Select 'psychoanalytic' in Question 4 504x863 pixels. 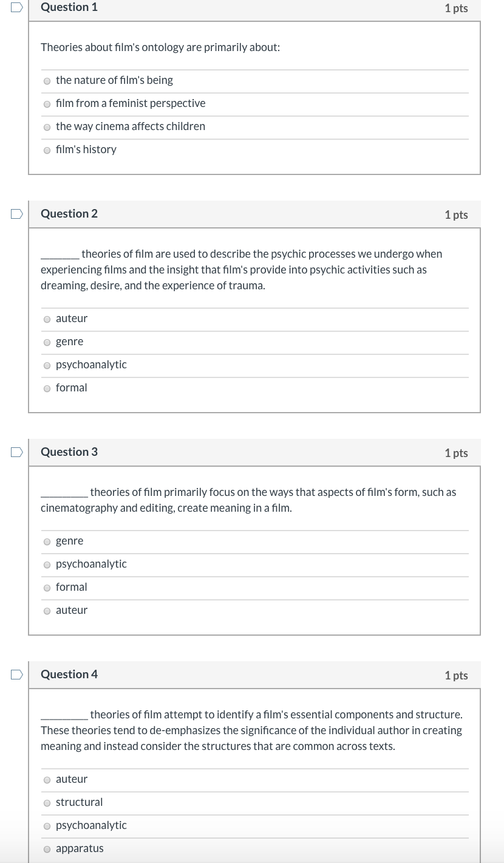pyautogui.click(x=47, y=826)
